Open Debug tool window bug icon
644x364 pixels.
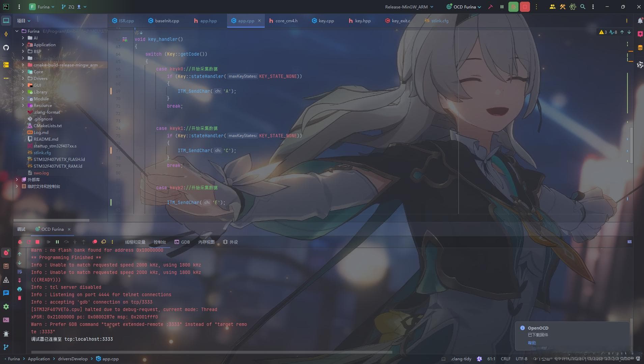6,253
